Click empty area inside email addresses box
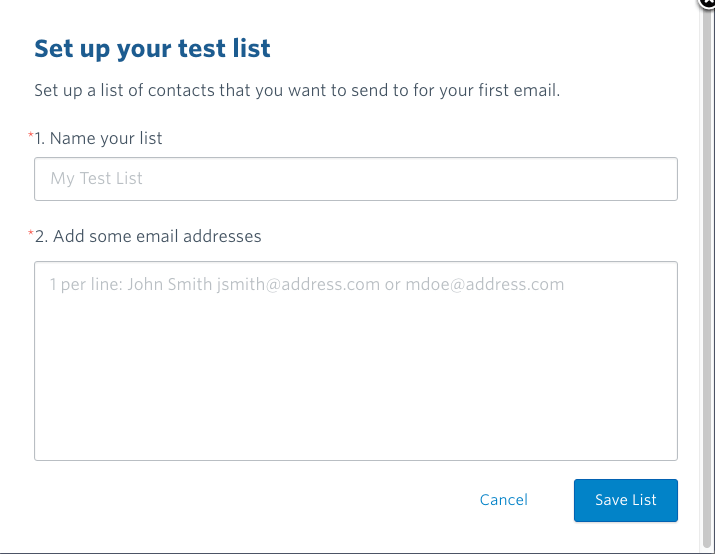The image size is (715, 554). [x=356, y=378]
